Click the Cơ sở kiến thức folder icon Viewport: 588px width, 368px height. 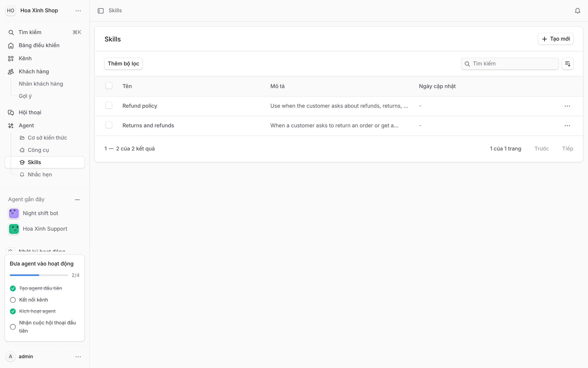(x=22, y=138)
